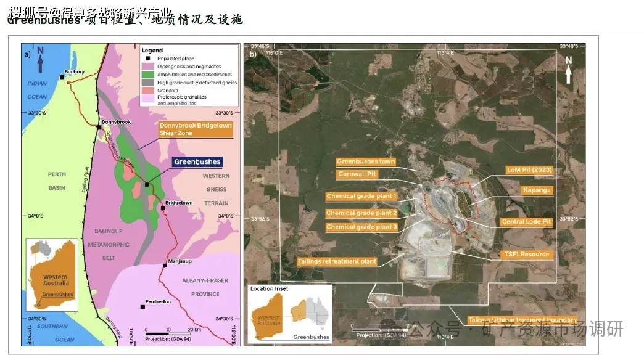
Task: Click the Donnybrook Bridgetown Shear Zone label
Action: (196, 129)
